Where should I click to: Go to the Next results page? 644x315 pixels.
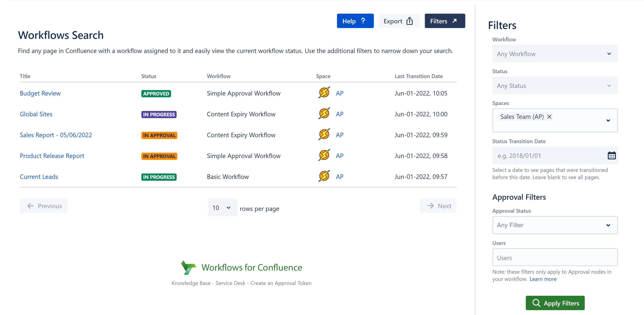pyautogui.click(x=438, y=206)
